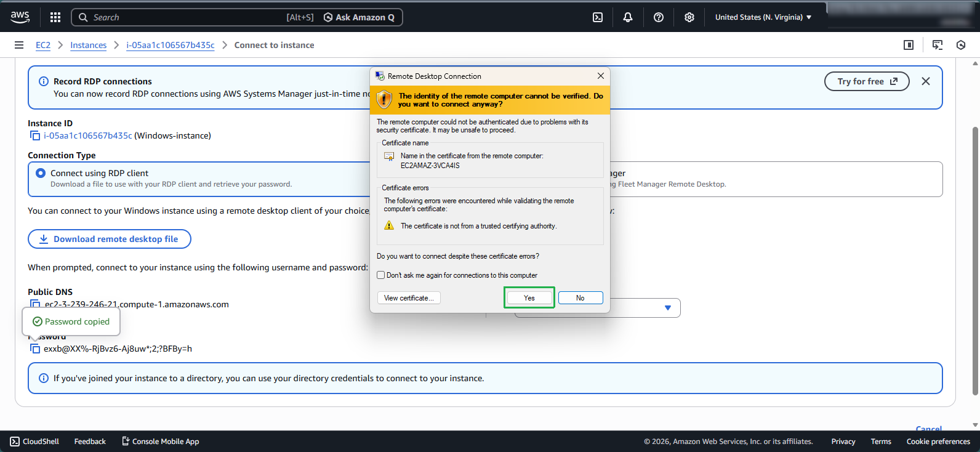Click the info icon in the RDP banner

point(44,81)
